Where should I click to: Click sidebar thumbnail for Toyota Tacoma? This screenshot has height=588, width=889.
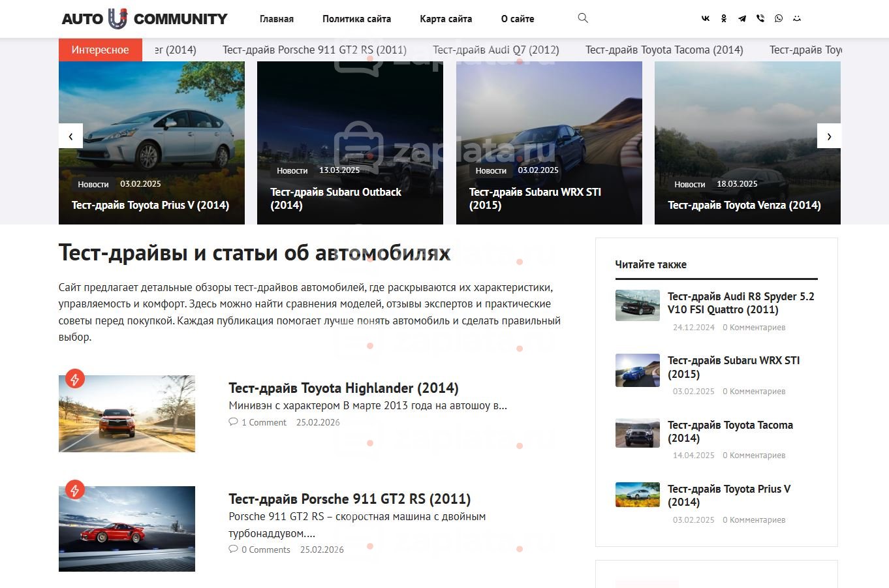[638, 433]
